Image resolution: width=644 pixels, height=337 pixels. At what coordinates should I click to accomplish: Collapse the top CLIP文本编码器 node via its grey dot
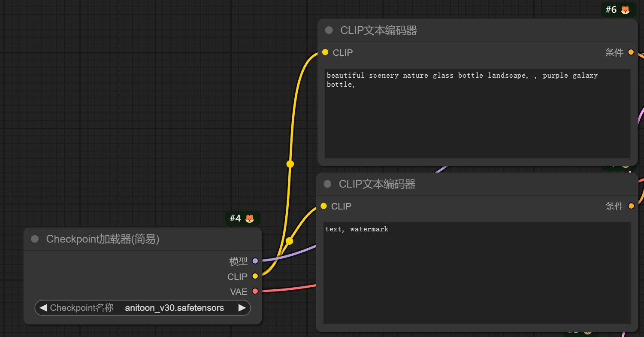point(329,30)
